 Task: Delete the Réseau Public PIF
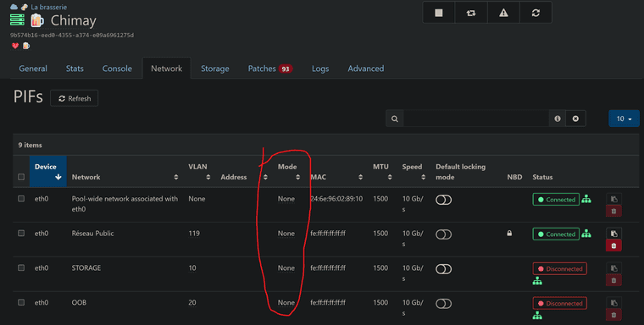click(614, 245)
